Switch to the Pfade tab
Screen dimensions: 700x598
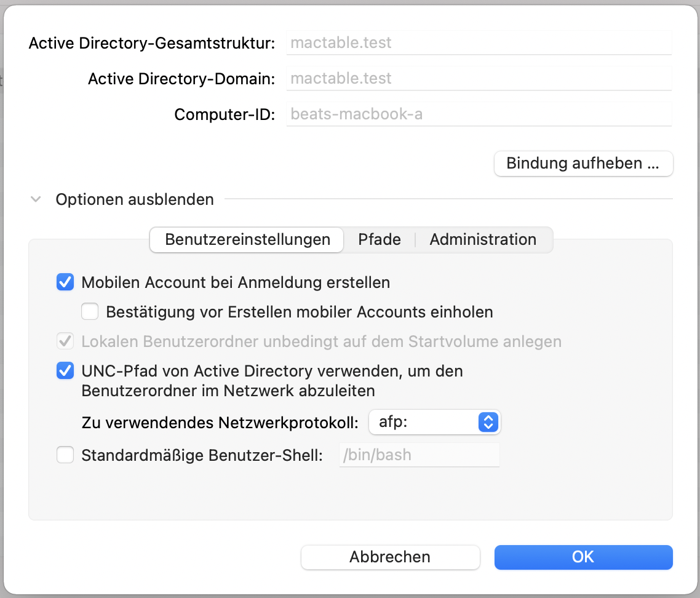coord(380,239)
